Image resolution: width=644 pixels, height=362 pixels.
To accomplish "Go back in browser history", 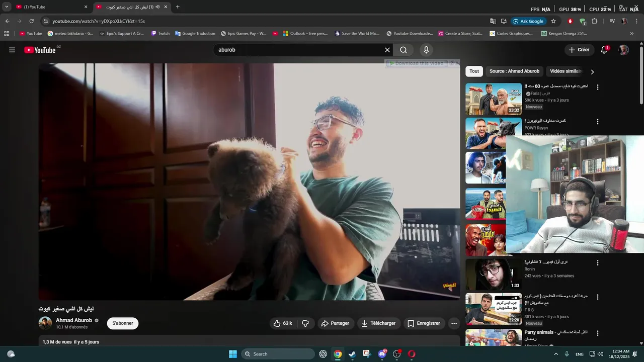I will coord(7,21).
